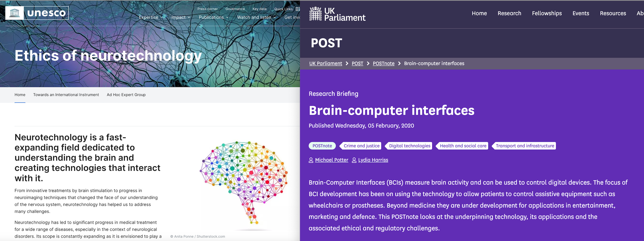Expand the Expertise dropdown menu
644x241 pixels.
point(151,17)
